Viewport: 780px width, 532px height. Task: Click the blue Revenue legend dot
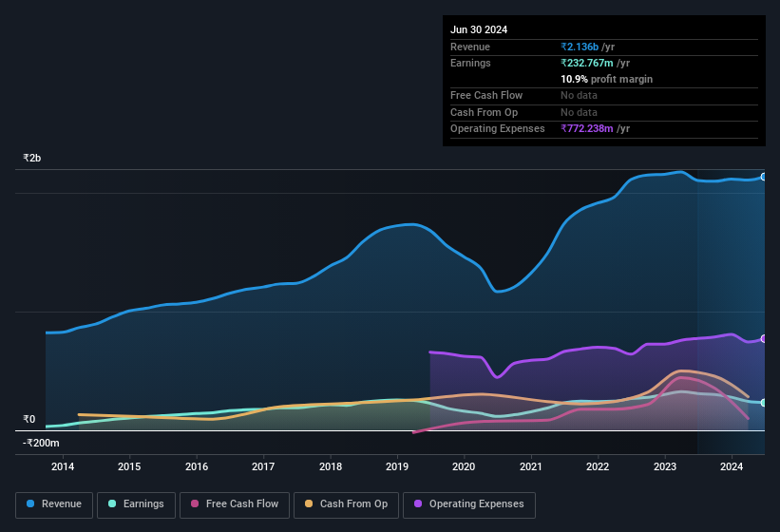click(30, 503)
